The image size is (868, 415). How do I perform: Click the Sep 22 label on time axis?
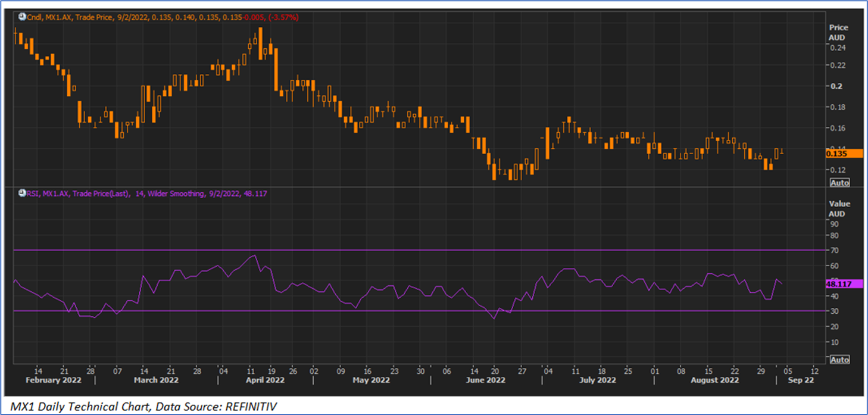[801, 380]
